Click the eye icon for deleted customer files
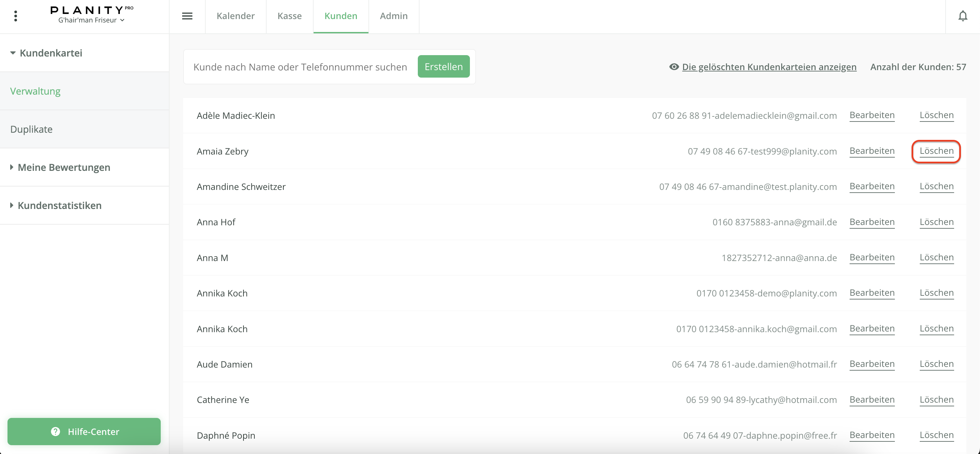This screenshot has height=454, width=980. tap(674, 67)
